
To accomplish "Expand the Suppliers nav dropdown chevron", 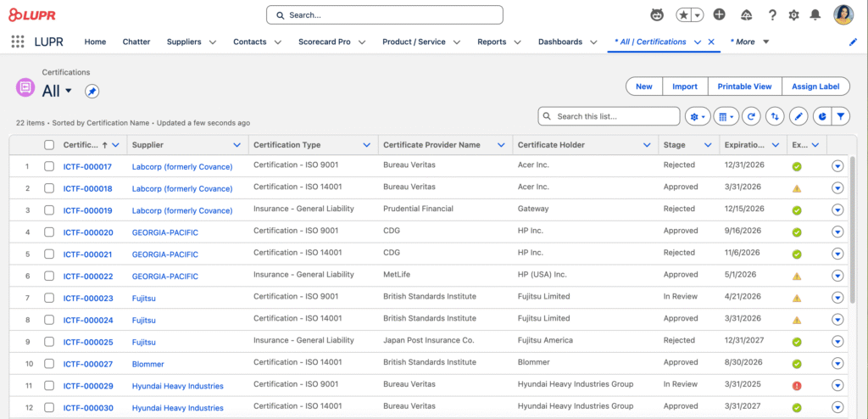I will [213, 42].
